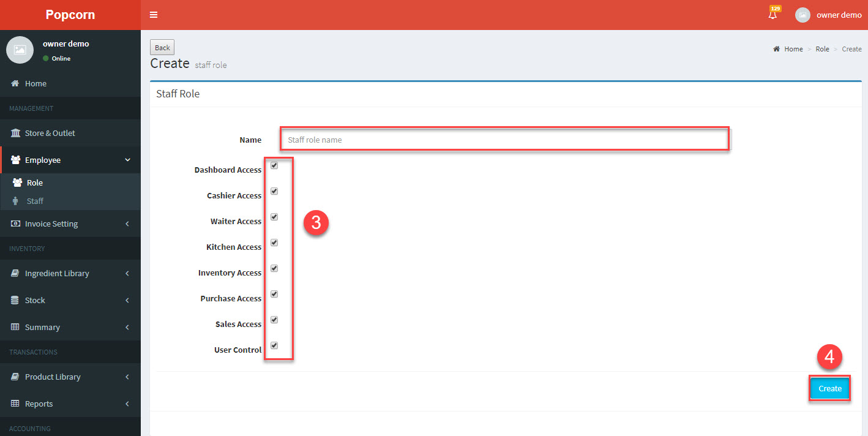Screen dimensions: 868x436
Task: Open the Summary sidebar menu
Action: pyautogui.click(x=42, y=327)
